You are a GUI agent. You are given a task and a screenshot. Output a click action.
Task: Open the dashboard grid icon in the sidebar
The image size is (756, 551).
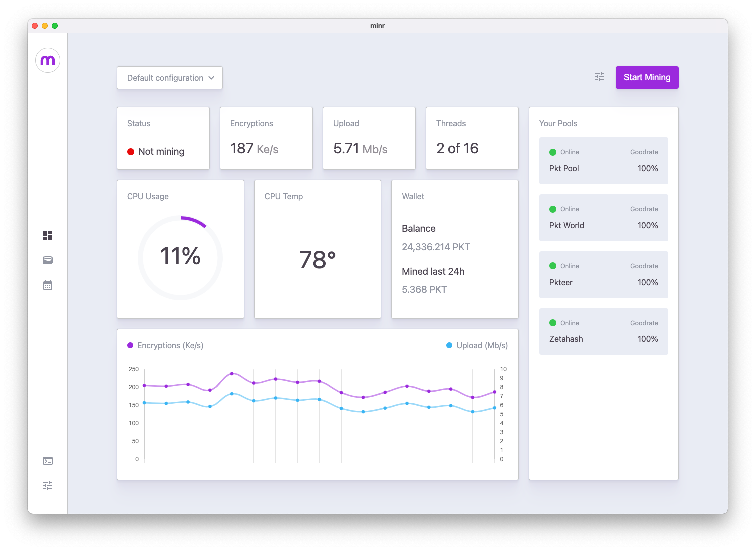click(48, 235)
